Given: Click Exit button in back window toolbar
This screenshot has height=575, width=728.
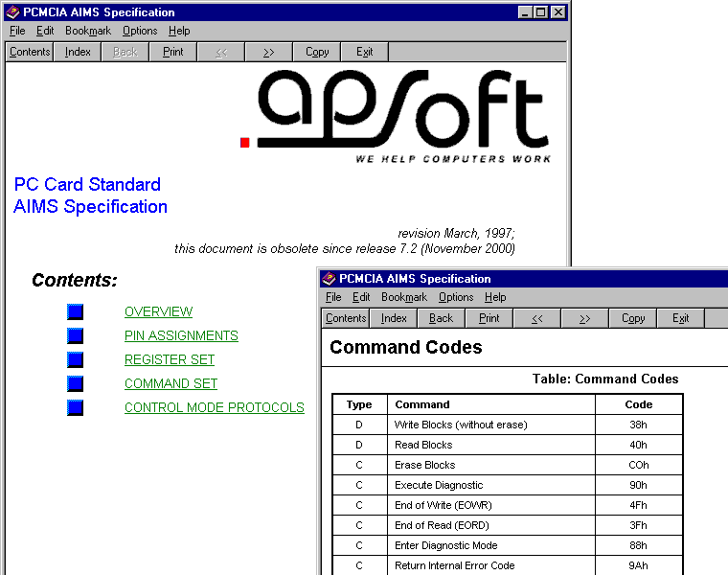Looking at the screenshot, I should (x=365, y=52).
